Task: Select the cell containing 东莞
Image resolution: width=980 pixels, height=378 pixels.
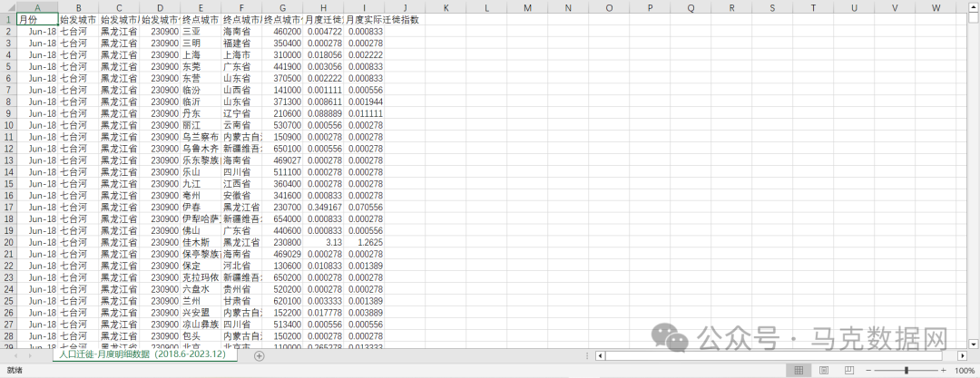Action: pyautogui.click(x=201, y=66)
